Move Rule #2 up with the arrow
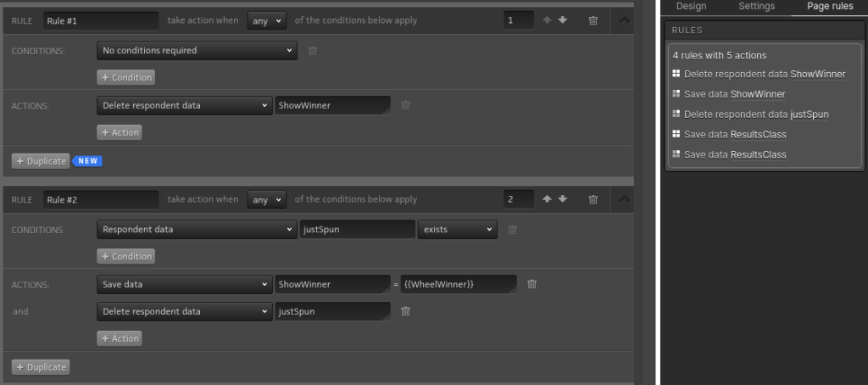This screenshot has width=868, height=385. [547, 199]
